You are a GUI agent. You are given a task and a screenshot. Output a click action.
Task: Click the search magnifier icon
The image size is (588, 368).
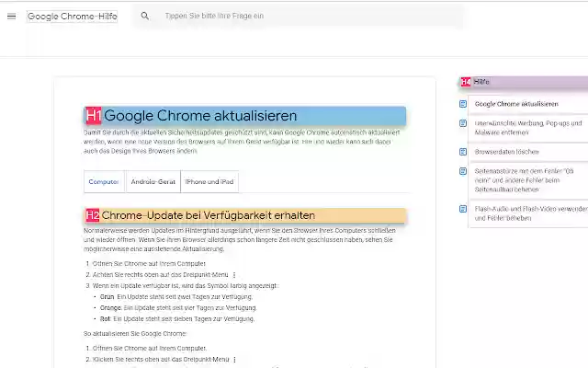[145, 17]
